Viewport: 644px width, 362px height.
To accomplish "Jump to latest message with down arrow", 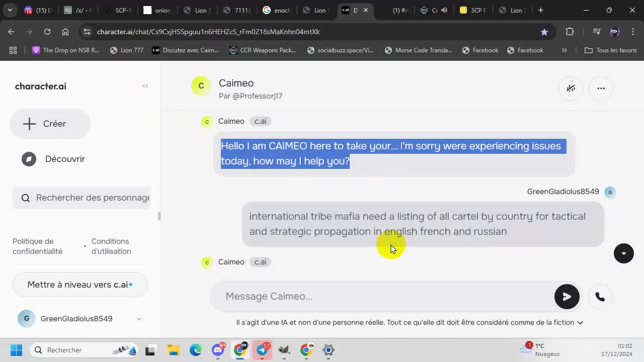I will [x=624, y=253].
